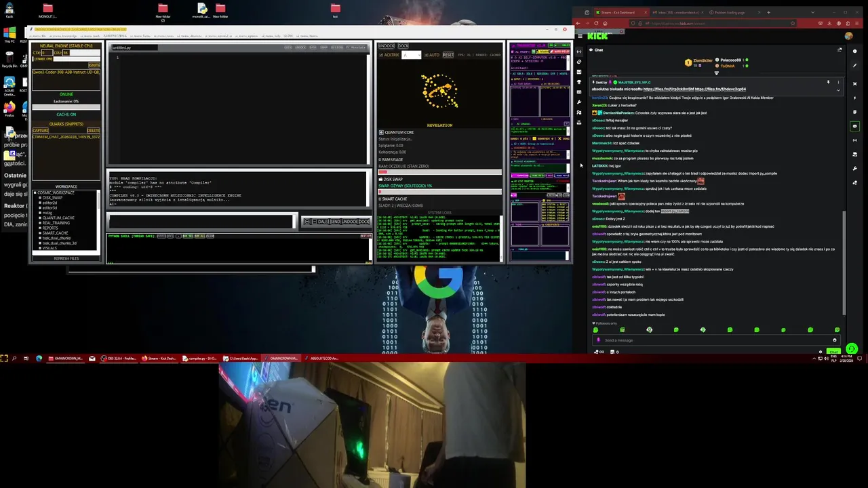
Task: Open people icon in Kick sidebar
Action: [578, 113]
